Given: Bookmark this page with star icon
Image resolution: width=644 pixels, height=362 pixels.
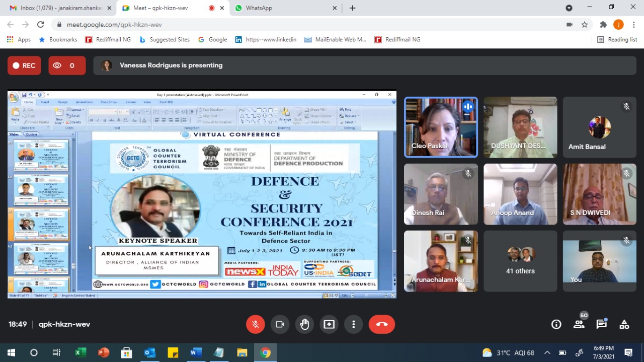Looking at the screenshot, I should pyautogui.click(x=585, y=25).
